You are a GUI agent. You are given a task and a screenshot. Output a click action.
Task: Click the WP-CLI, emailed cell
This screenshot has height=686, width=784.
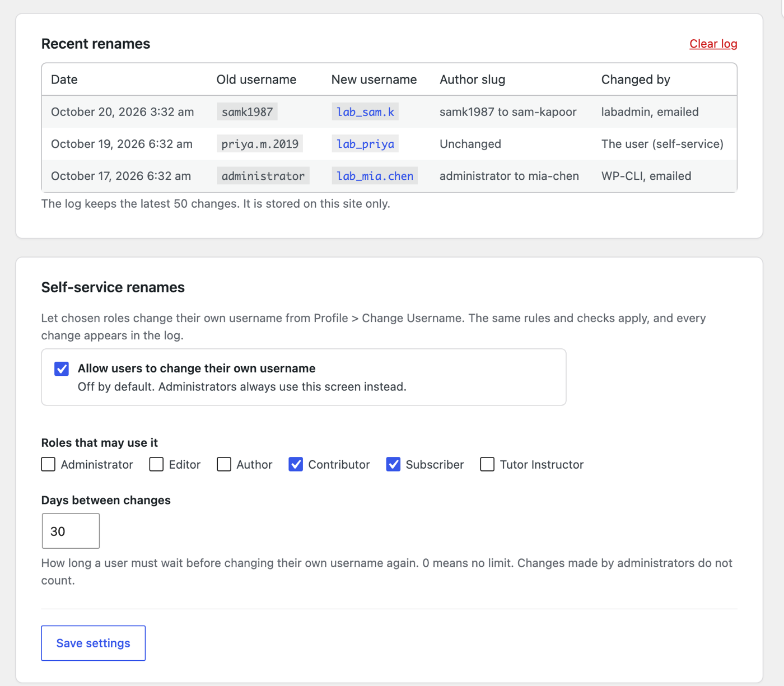[x=646, y=176]
